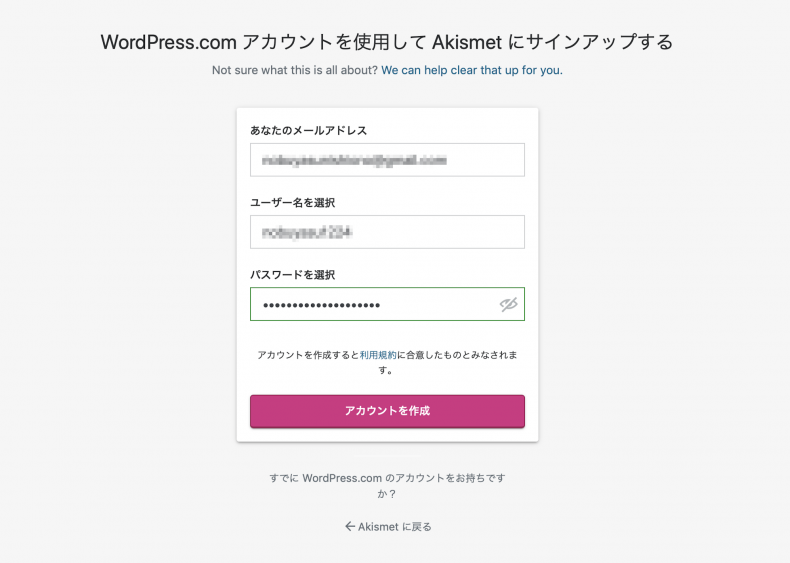The image size is (790, 563).
Task: Go back via the Akismet に戻る text
Action: [x=394, y=527]
